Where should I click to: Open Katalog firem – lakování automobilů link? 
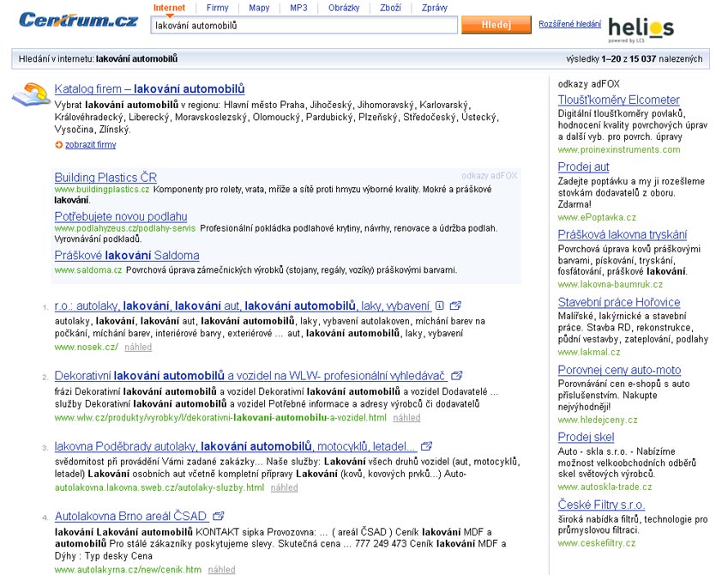pos(149,88)
